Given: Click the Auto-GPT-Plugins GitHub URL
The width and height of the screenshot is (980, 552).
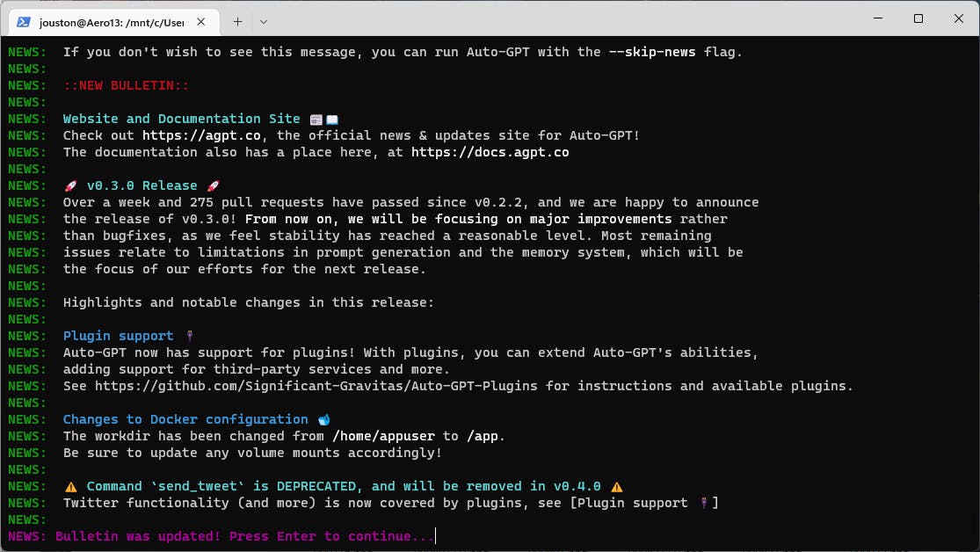Looking at the screenshot, I should coord(316,387).
